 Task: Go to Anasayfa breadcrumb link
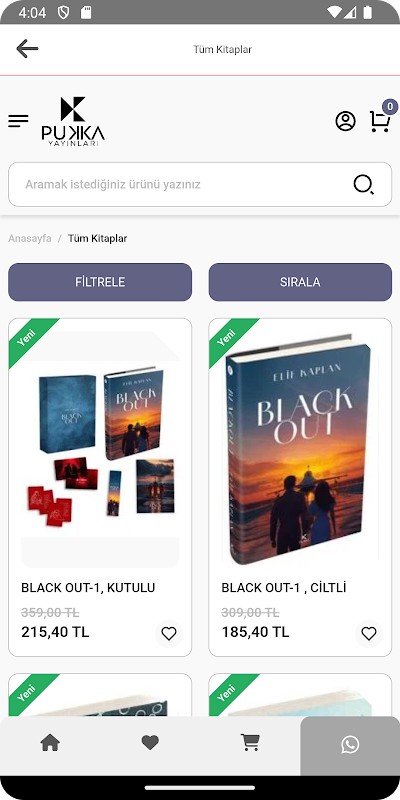pos(30,238)
